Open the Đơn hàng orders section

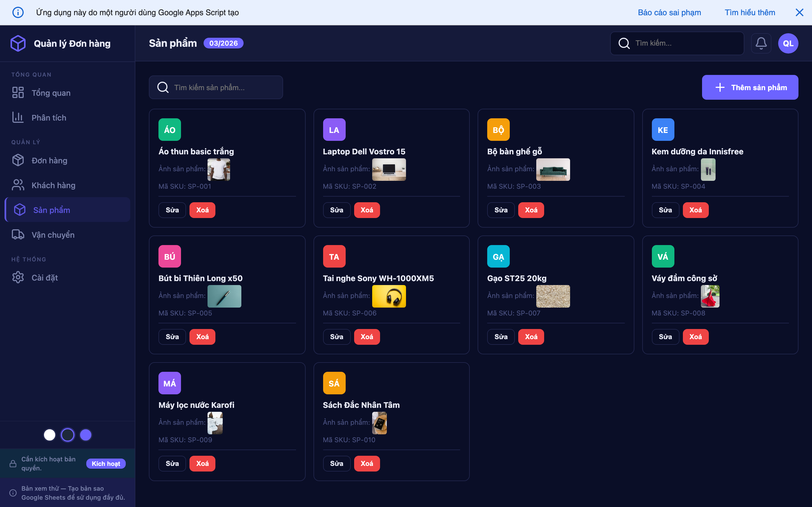point(49,160)
